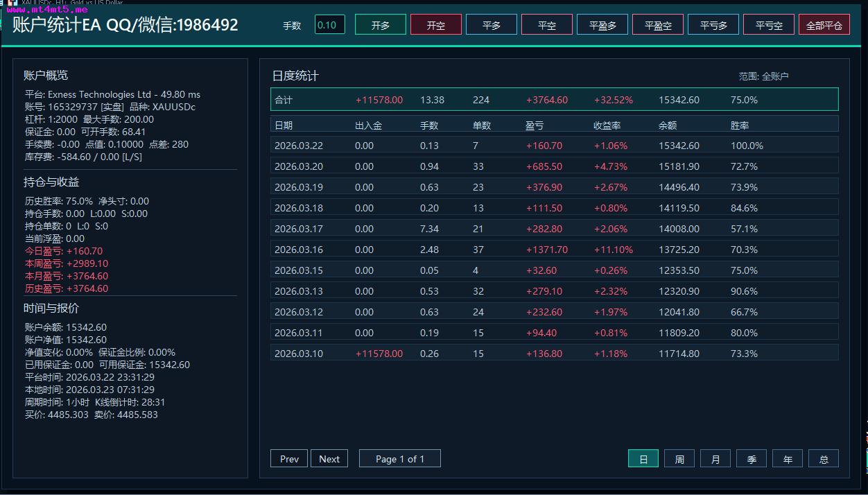Screen dimensions: 868x495
Task: Switch to 季 quarterly statistics tab
Action: [x=751, y=459]
